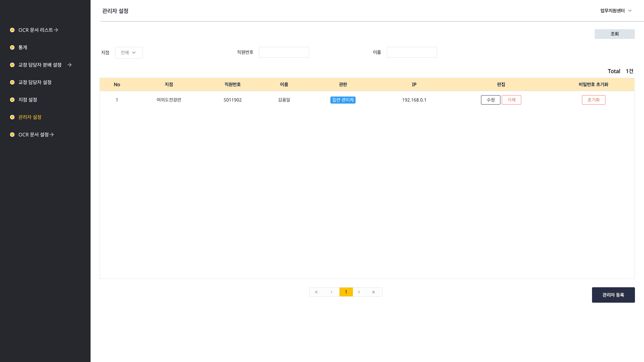Click arrow icon next to OCR 문서 설정

(x=52, y=135)
